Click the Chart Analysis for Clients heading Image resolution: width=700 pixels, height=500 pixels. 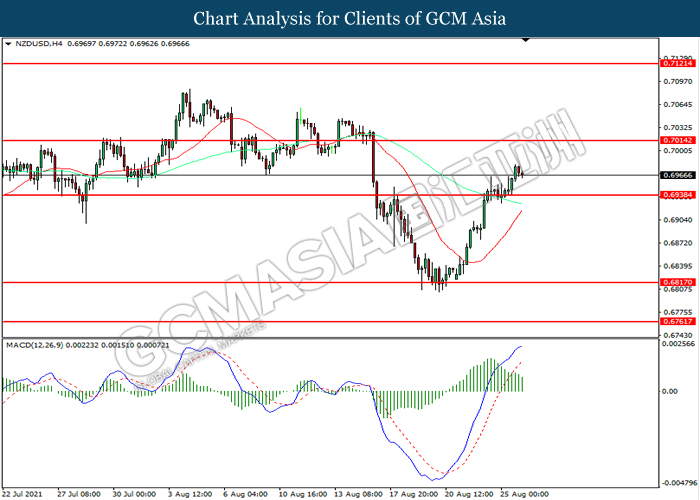click(x=350, y=18)
